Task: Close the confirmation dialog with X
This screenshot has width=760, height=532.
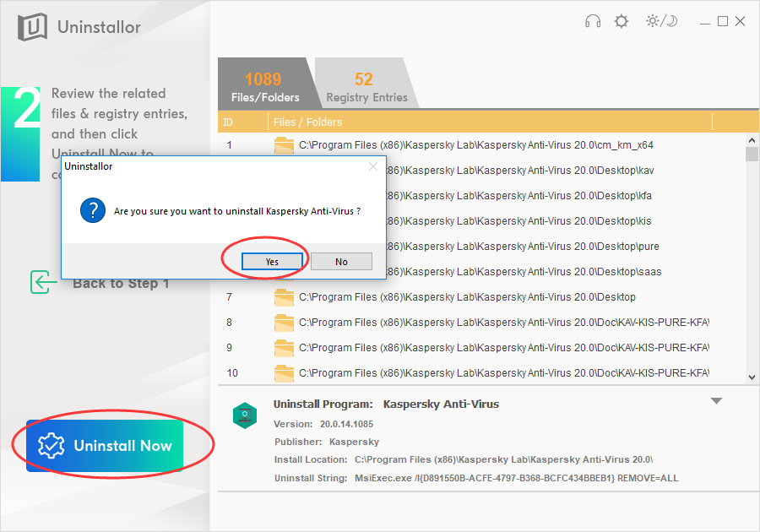Action: [372, 166]
